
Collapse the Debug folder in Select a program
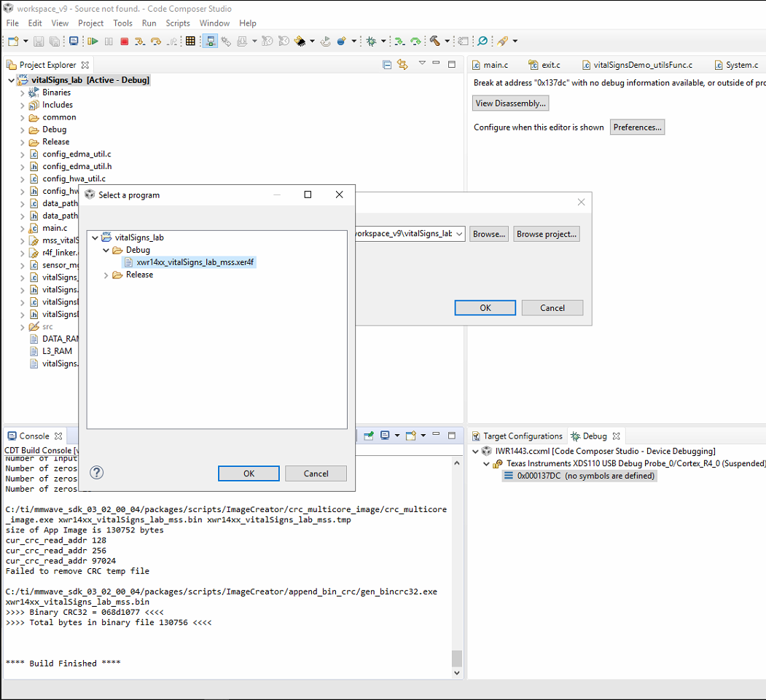106,250
